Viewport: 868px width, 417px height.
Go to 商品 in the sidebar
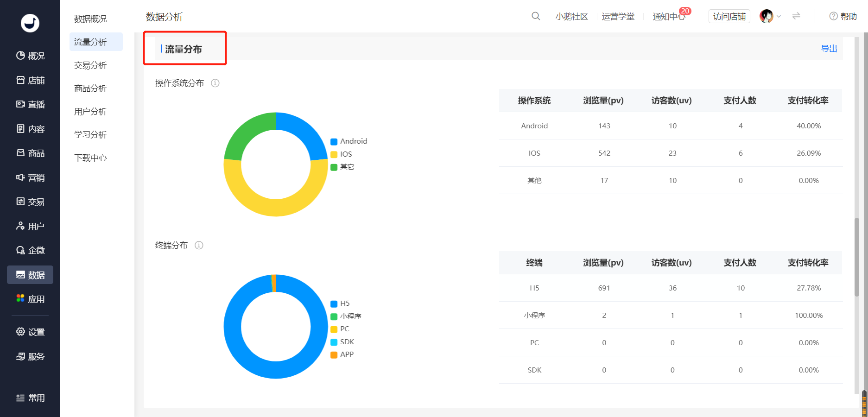point(30,153)
